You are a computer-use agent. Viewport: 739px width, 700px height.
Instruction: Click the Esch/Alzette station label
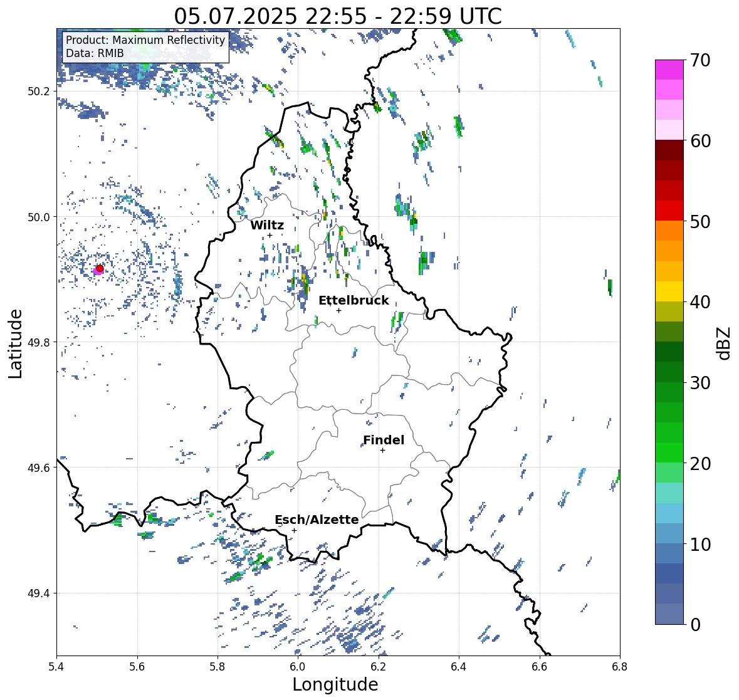[x=317, y=520]
